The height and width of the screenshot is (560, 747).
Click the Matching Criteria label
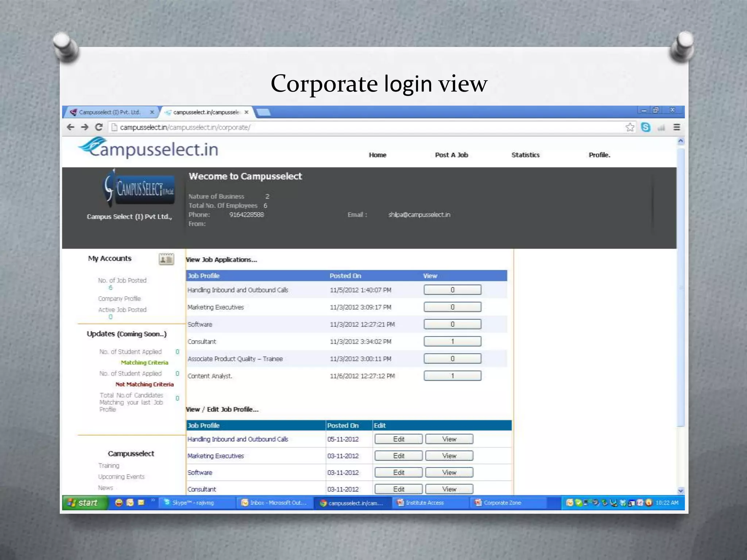tap(144, 362)
